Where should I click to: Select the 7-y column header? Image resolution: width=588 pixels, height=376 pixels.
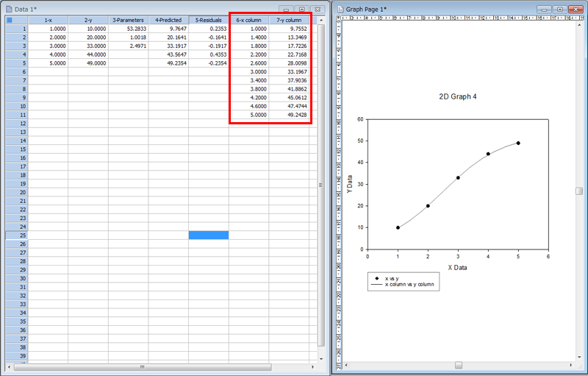point(289,21)
